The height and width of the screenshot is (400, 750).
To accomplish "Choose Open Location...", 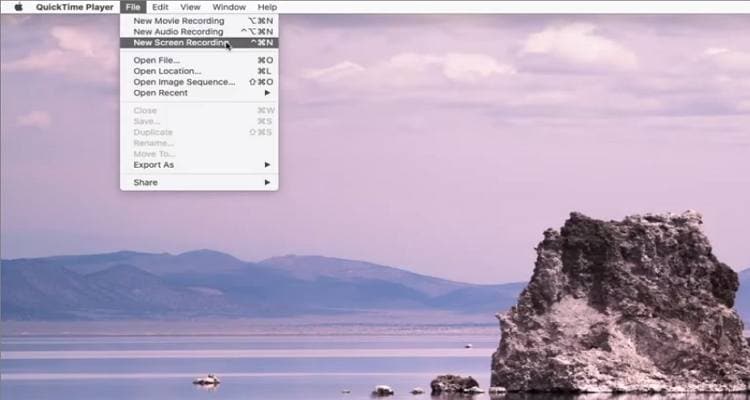I will [199, 71].
